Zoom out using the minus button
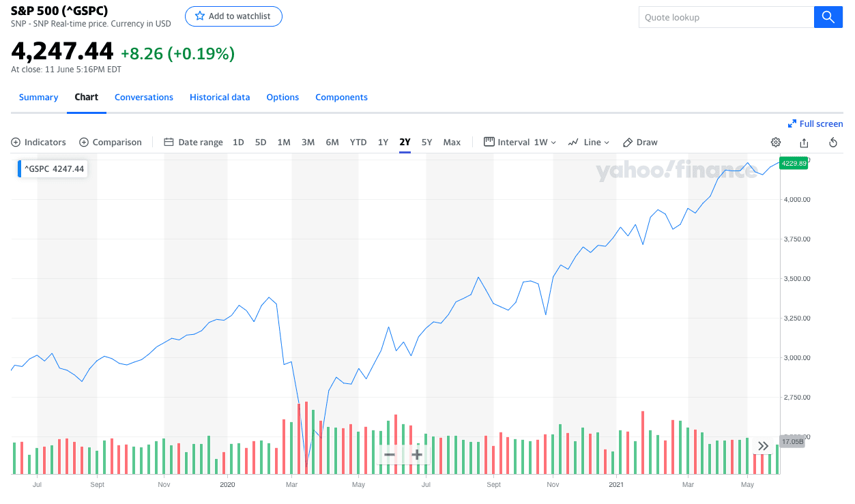 point(389,455)
